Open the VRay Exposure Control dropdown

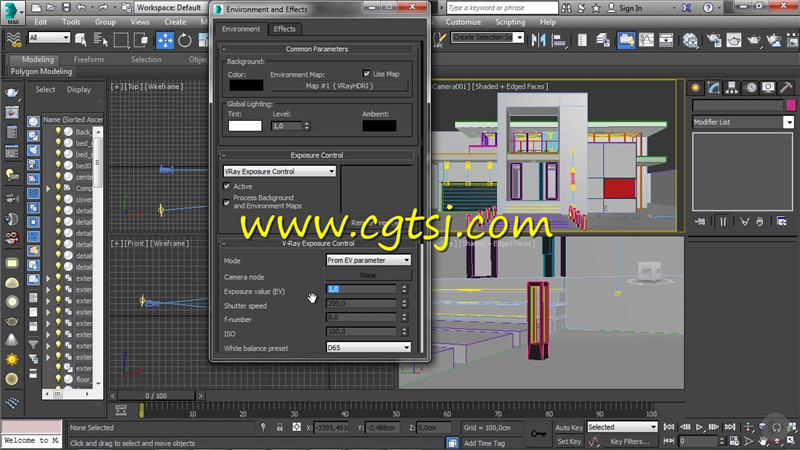[280, 171]
